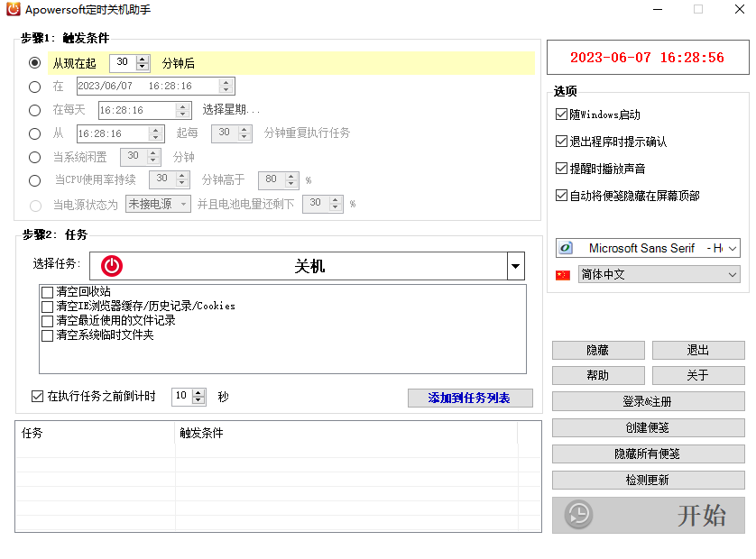Viewport: 756px width, 559px height.
Task: Click the 从现在起 minutes spinner arrows
Action: (x=143, y=62)
